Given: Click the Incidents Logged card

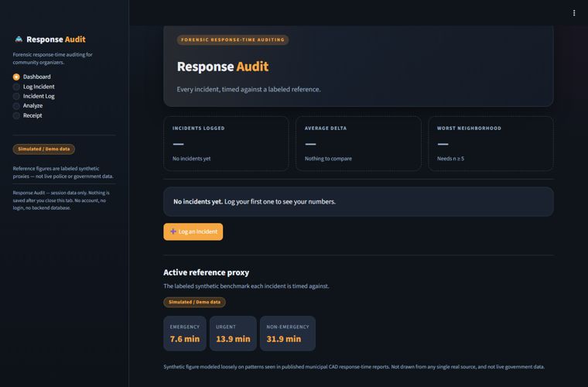Looking at the screenshot, I should click(226, 144).
